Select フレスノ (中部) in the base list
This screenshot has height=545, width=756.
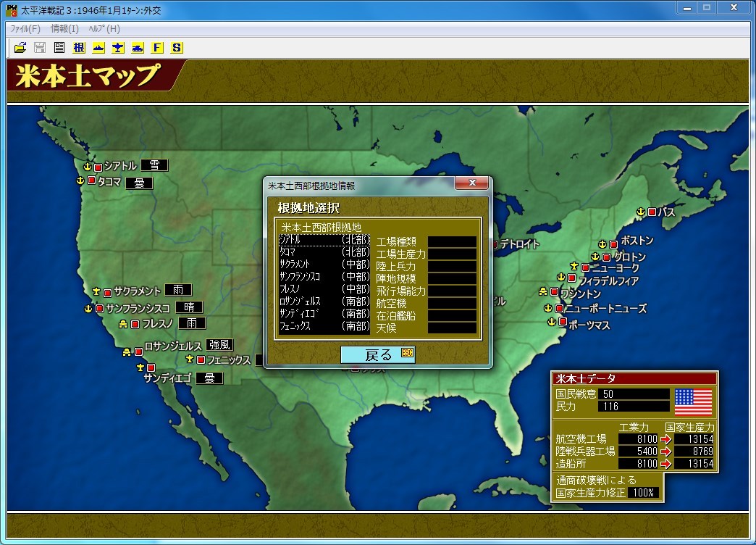pos(324,289)
